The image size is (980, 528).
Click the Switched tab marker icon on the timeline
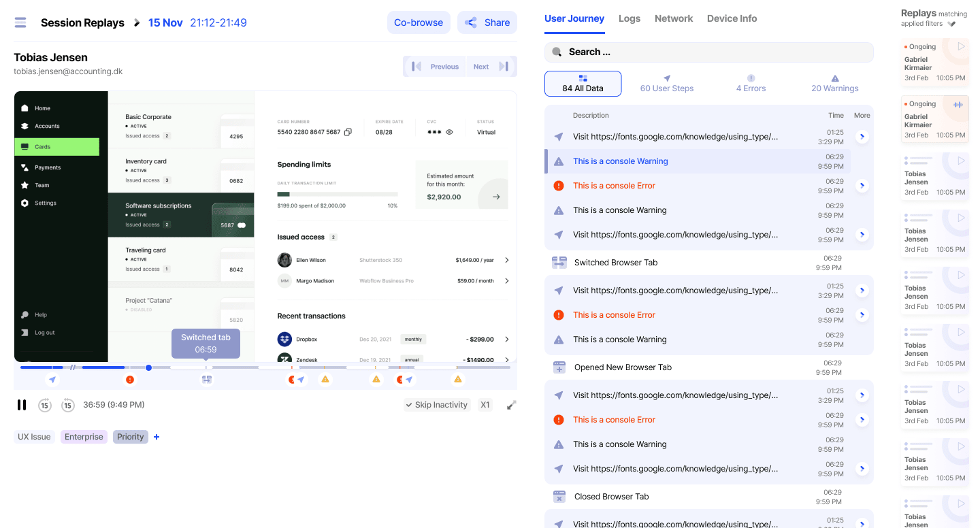click(x=207, y=380)
